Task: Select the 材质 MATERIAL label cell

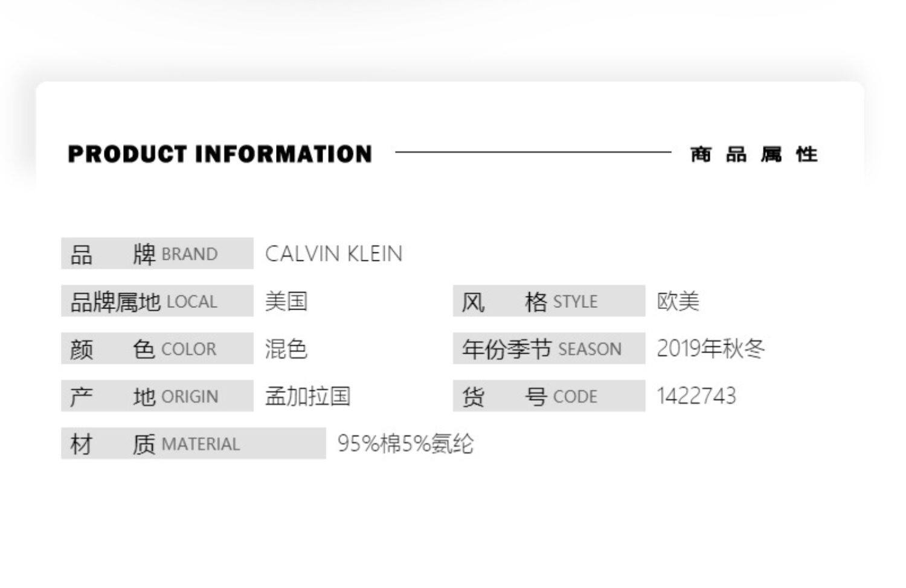Action: [x=193, y=444]
